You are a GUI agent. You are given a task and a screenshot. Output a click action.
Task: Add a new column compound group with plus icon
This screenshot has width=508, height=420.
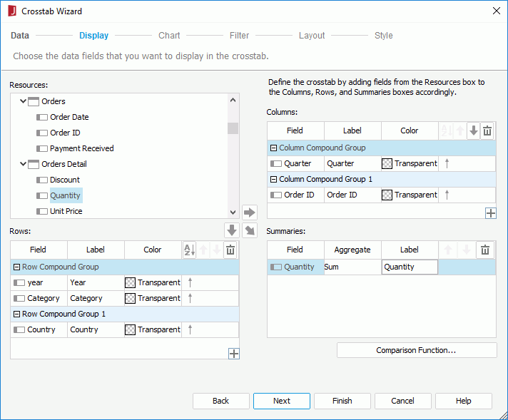[490, 213]
